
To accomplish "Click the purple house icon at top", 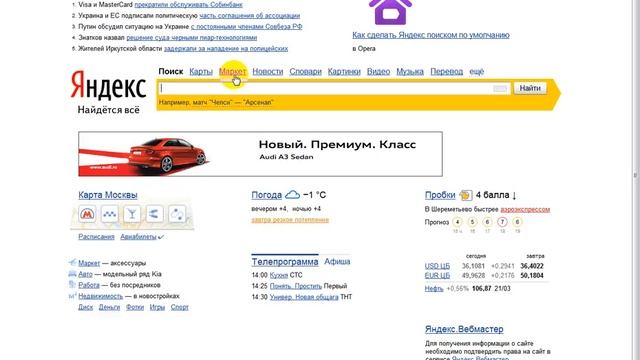I will 390,11.
